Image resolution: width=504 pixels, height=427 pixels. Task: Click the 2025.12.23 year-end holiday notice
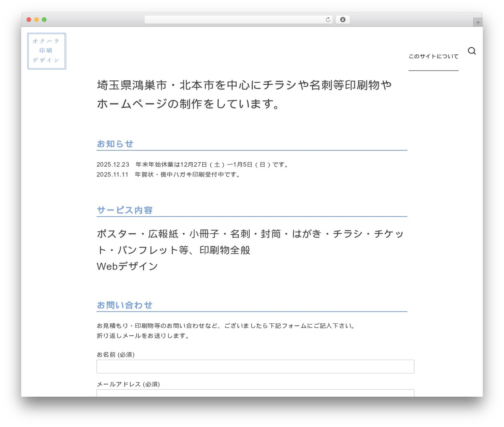[x=193, y=165]
